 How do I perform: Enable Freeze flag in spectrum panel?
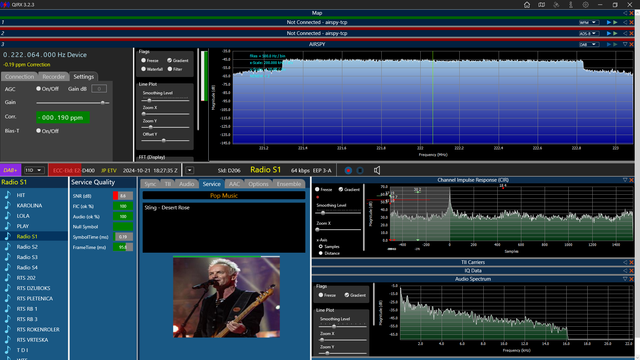144,60
